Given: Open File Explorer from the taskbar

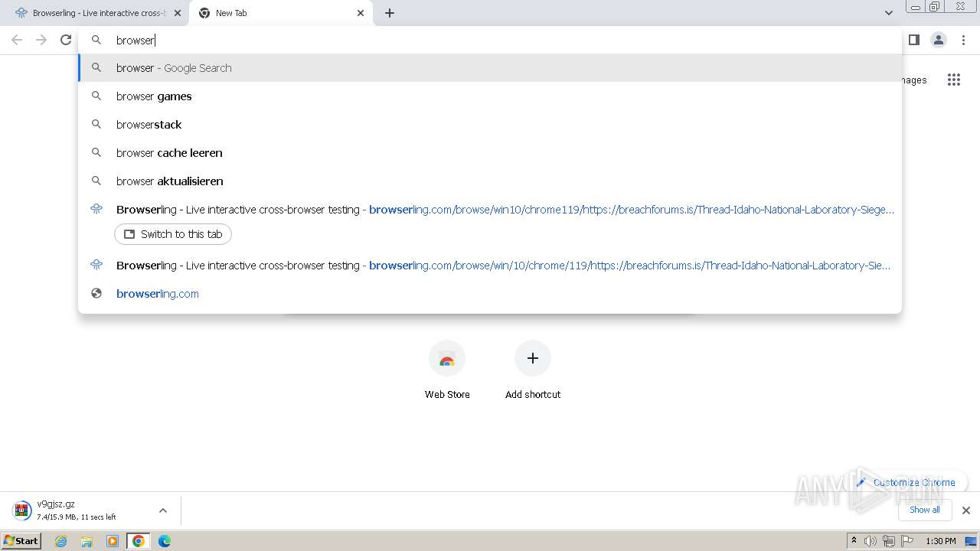Looking at the screenshot, I should pyautogui.click(x=87, y=541).
